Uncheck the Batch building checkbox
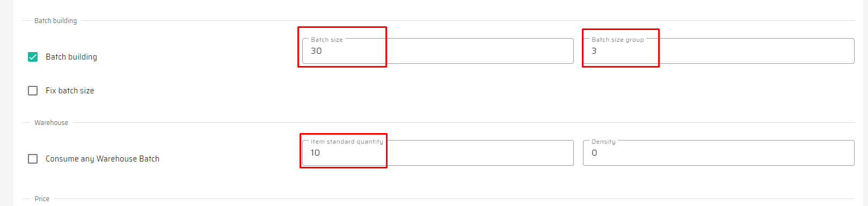 click(33, 57)
